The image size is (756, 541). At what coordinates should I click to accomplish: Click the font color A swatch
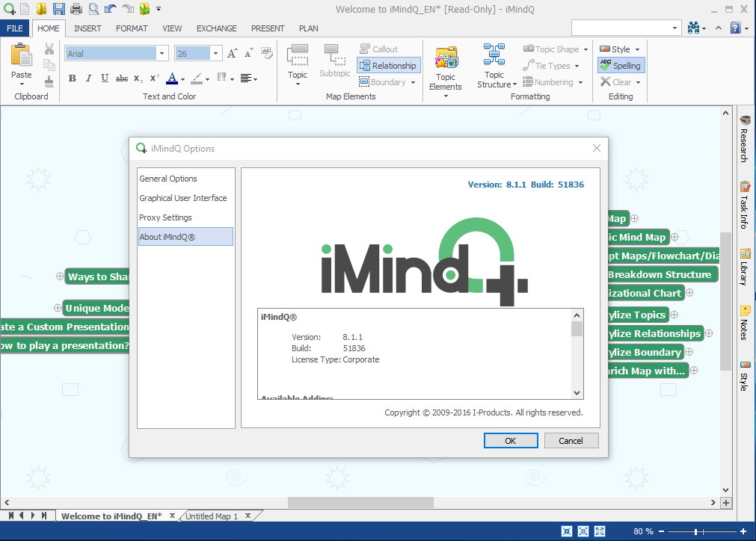tap(172, 78)
